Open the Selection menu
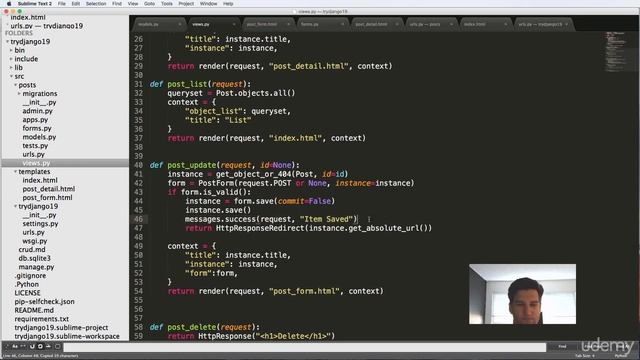Screen dimensions: 640x360 coord(96,4)
